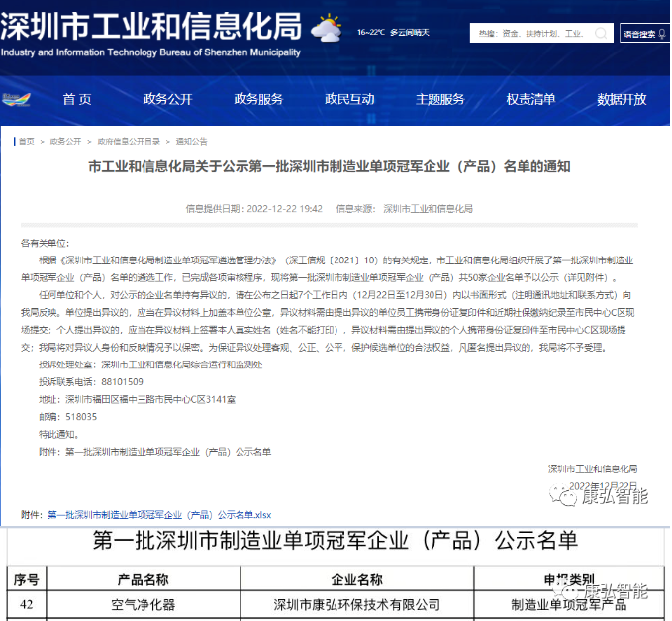Click the address line with 3141室
This screenshot has width=672, height=621.
click(138, 400)
